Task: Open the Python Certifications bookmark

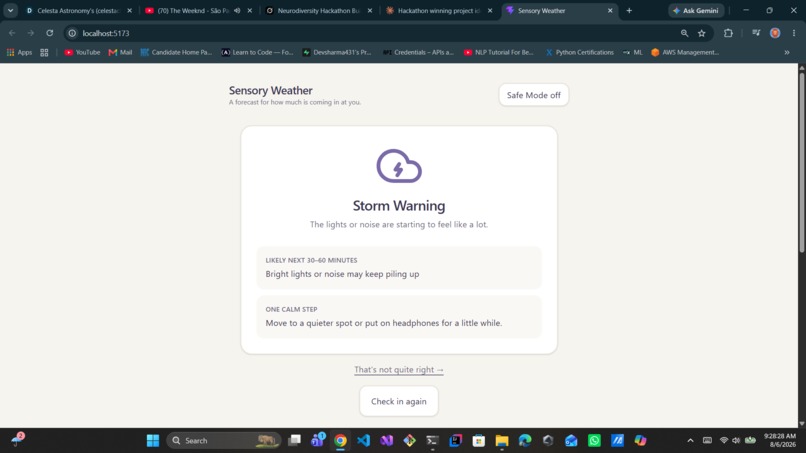Action: 579,52
